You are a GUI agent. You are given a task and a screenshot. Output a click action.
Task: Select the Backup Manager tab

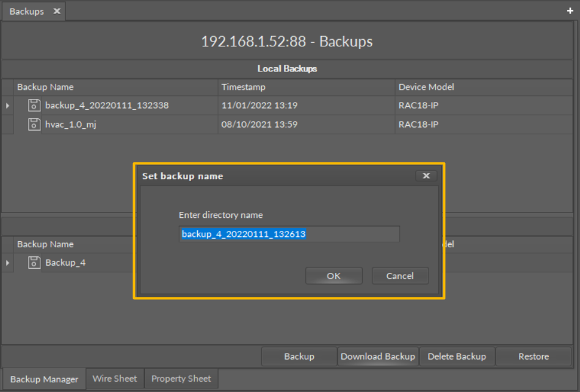(x=43, y=379)
